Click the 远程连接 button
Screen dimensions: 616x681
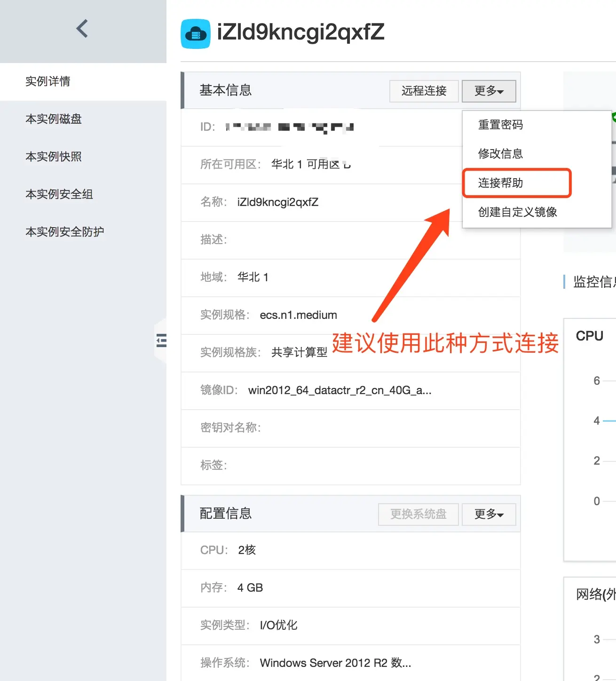pyautogui.click(x=423, y=91)
